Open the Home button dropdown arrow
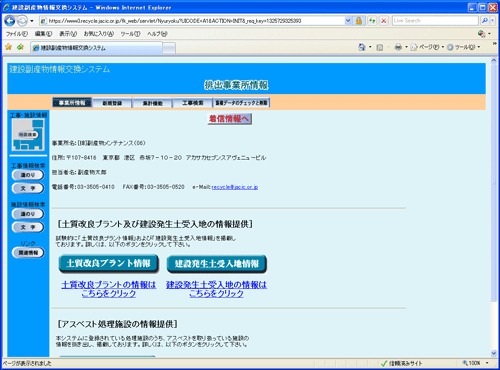This screenshot has width=500, height=370. (370, 47)
